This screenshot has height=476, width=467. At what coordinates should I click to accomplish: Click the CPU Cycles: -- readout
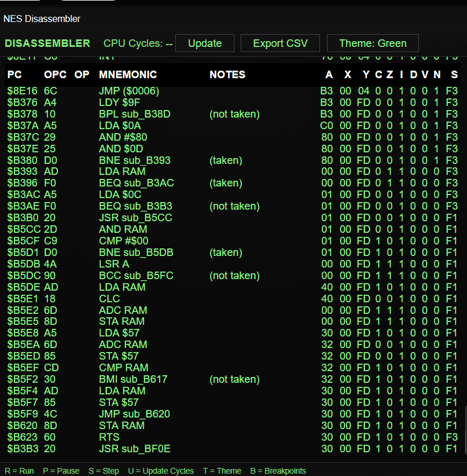click(138, 43)
